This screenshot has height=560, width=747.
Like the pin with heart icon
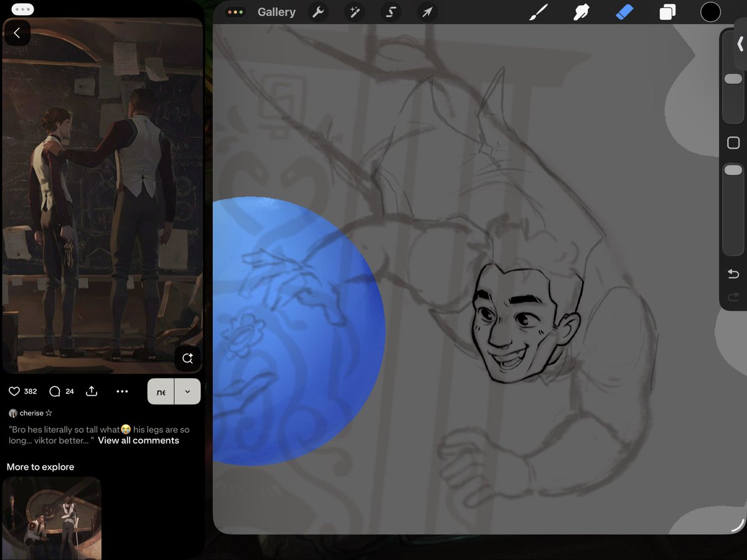click(14, 391)
